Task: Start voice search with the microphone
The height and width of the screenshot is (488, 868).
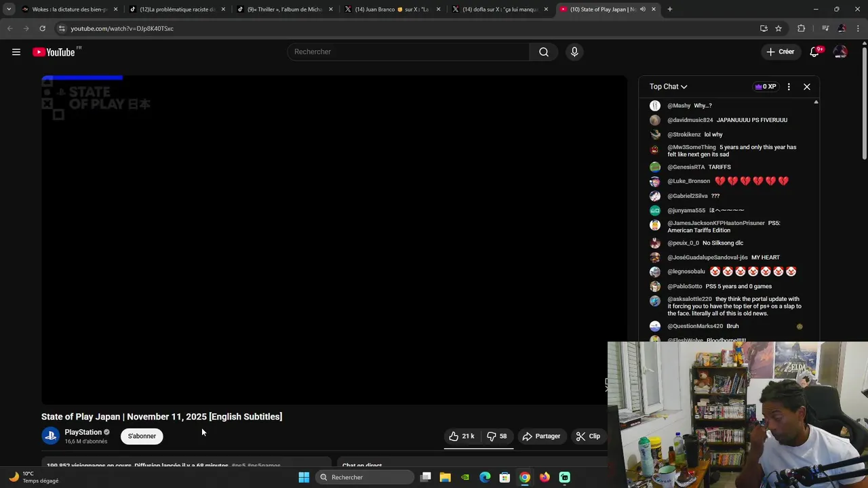Action: click(x=574, y=52)
